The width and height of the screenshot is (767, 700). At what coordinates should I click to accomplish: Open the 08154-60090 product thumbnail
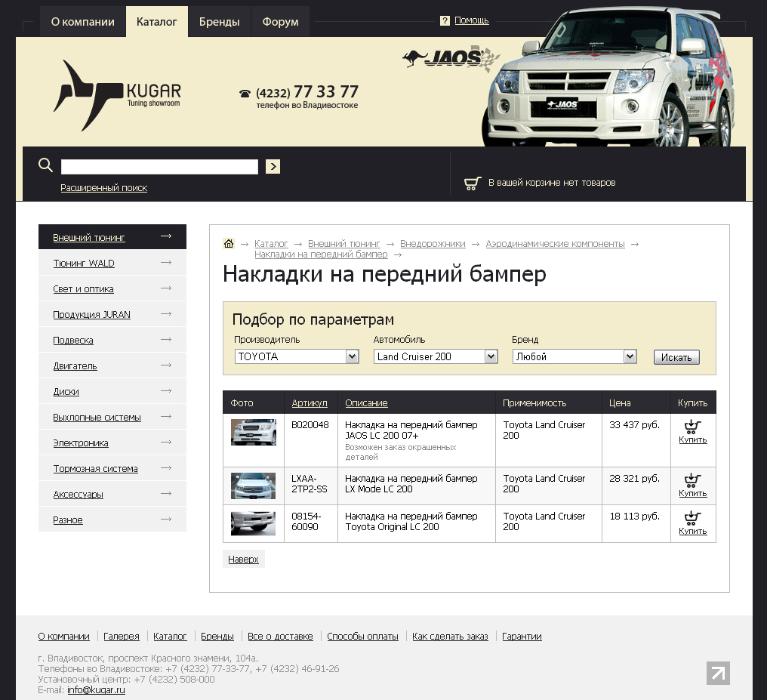click(254, 523)
